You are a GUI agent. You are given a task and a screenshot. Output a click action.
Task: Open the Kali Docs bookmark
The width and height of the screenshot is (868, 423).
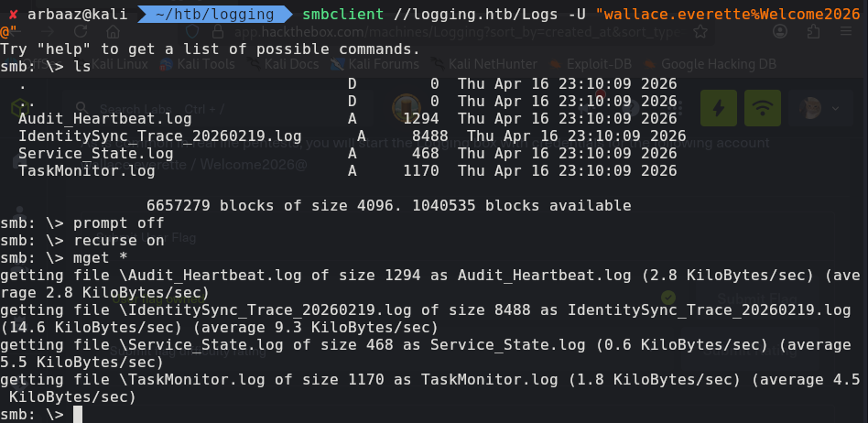[x=281, y=64]
